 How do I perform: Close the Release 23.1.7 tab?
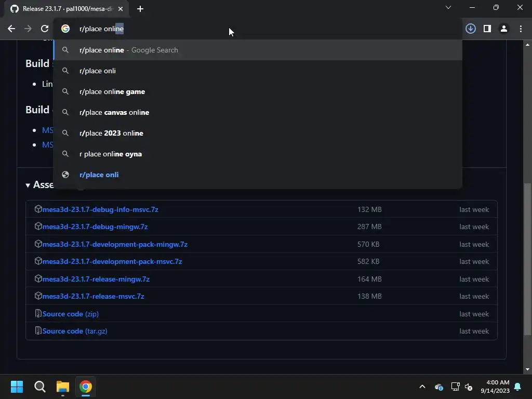(x=121, y=9)
